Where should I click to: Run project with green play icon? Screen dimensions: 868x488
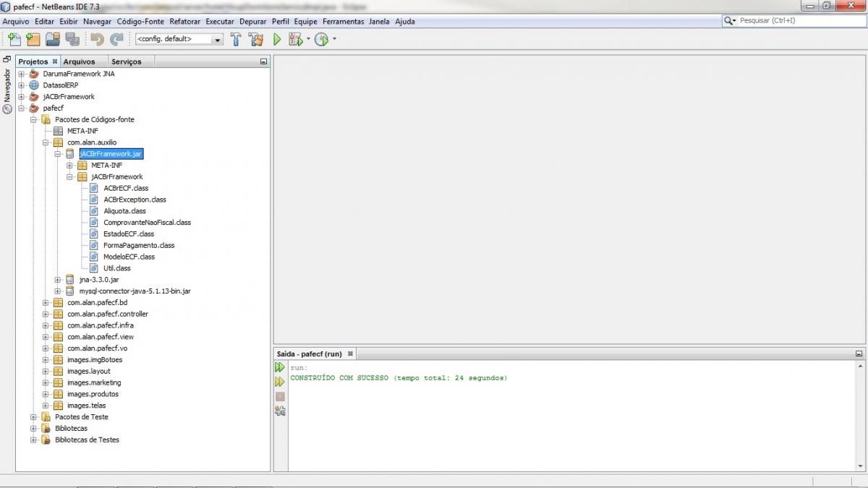tap(276, 39)
